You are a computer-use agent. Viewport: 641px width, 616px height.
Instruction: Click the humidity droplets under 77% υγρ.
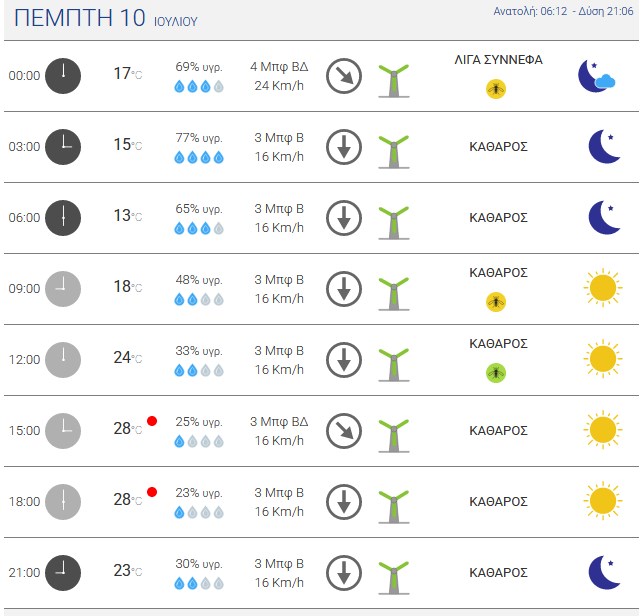[199, 157]
